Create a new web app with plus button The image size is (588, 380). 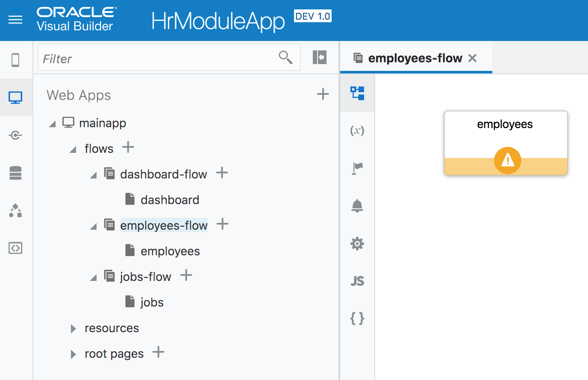click(x=323, y=94)
